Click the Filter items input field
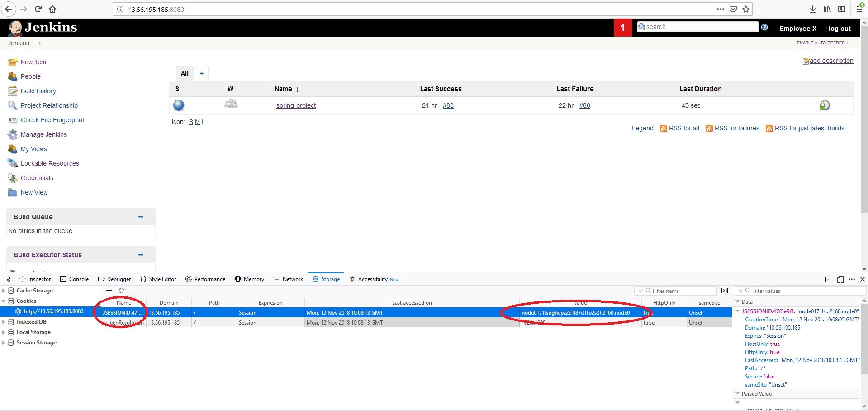868x411 pixels. (x=676, y=291)
